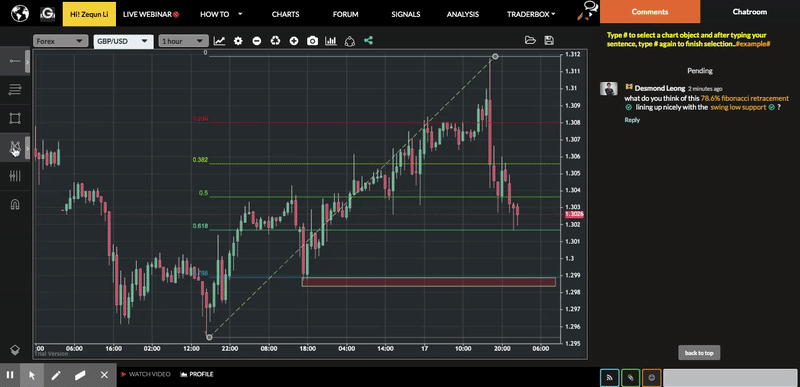800x387 pixels.
Task: Open the LIVE WEBINAR menu item
Action: point(151,14)
